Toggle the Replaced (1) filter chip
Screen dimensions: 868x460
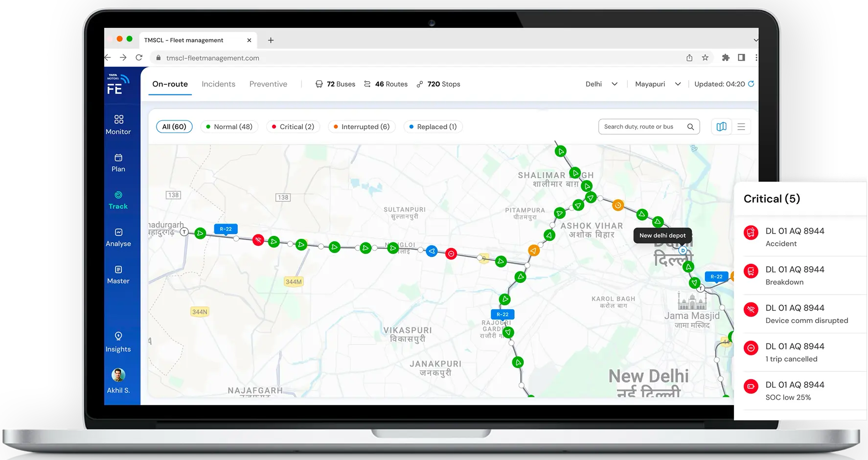pyautogui.click(x=433, y=126)
